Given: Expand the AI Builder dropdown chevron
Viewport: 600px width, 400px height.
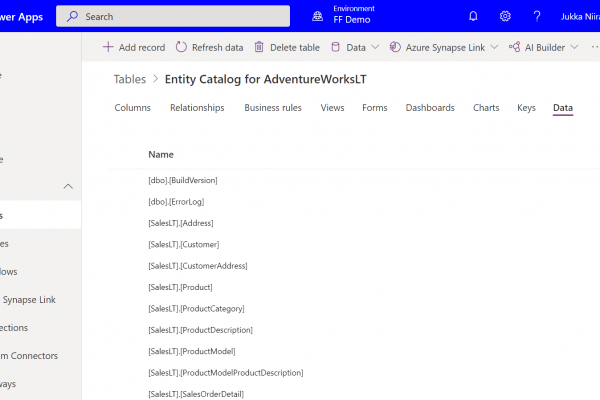Looking at the screenshot, I should click(x=574, y=47).
